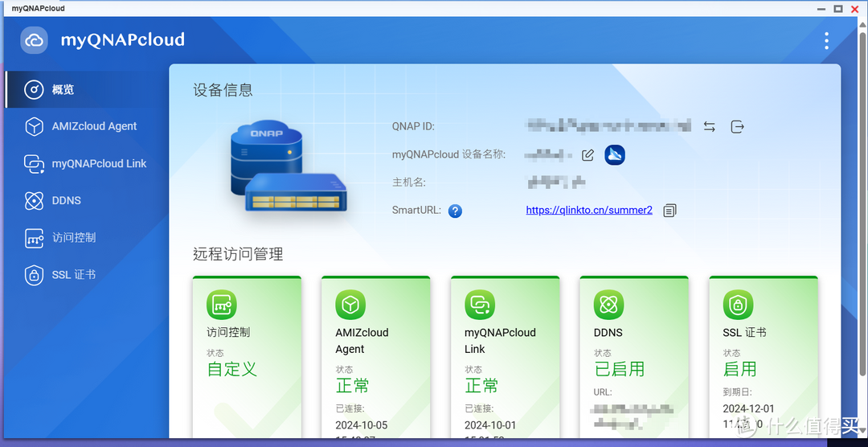Click the edit device name pencil icon
The height and width of the screenshot is (447, 868).
pyautogui.click(x=588, y=154)
